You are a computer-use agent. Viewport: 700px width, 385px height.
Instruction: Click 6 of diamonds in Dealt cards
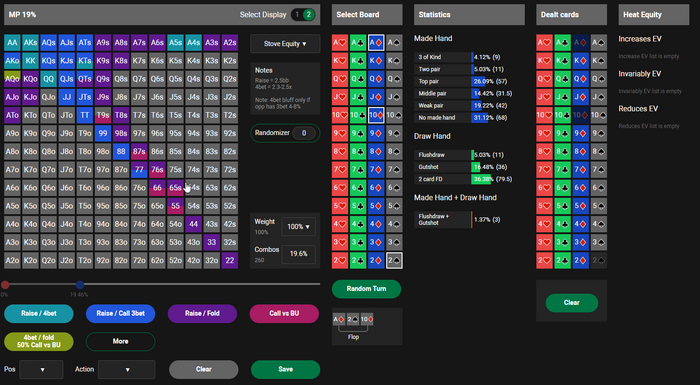point(580,188)
